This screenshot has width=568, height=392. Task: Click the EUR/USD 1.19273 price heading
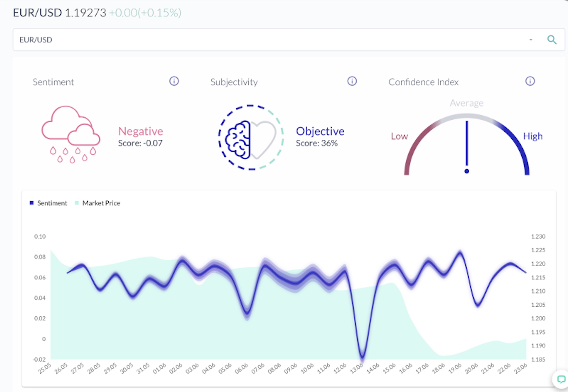coord(59,13)
